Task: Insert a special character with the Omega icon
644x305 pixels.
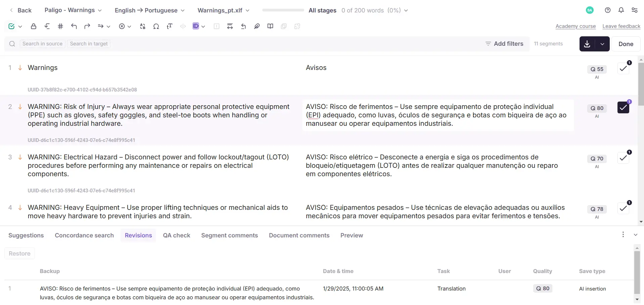Action: [156, 26]
